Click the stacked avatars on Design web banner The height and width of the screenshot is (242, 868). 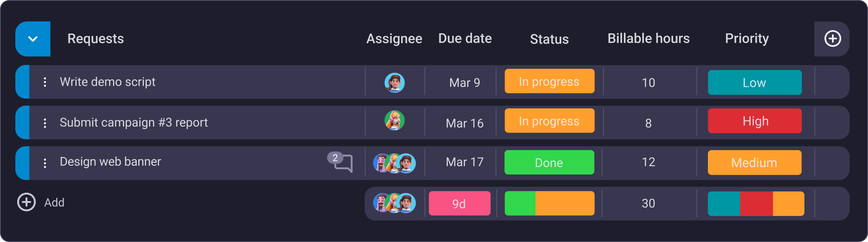pyautogui.click(x=395, y=163)
